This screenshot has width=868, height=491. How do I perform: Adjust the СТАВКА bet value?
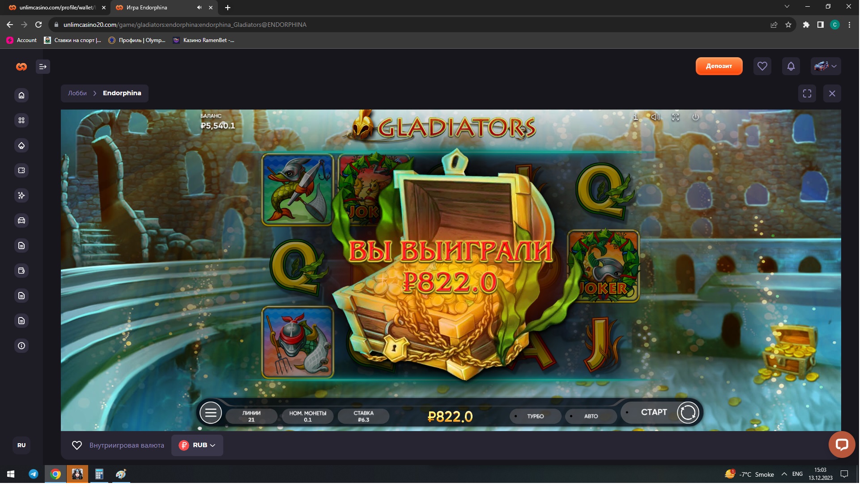coord(363,416)
